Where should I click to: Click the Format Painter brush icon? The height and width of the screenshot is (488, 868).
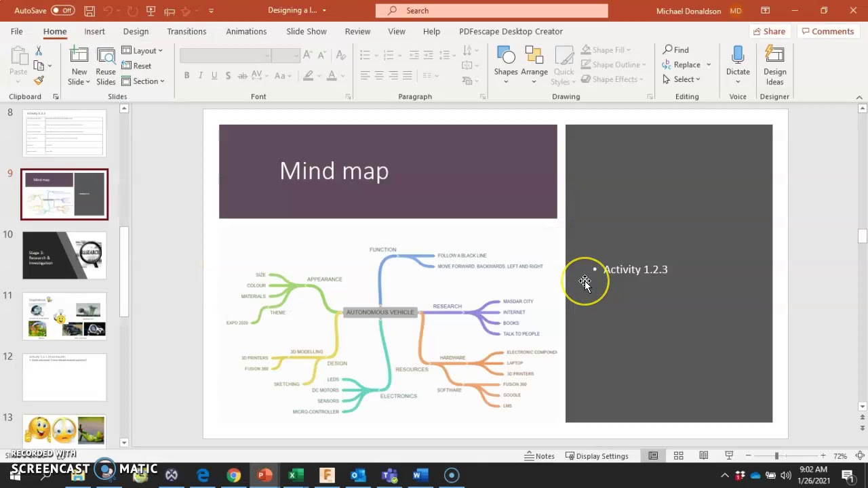[x=39, y=81]
